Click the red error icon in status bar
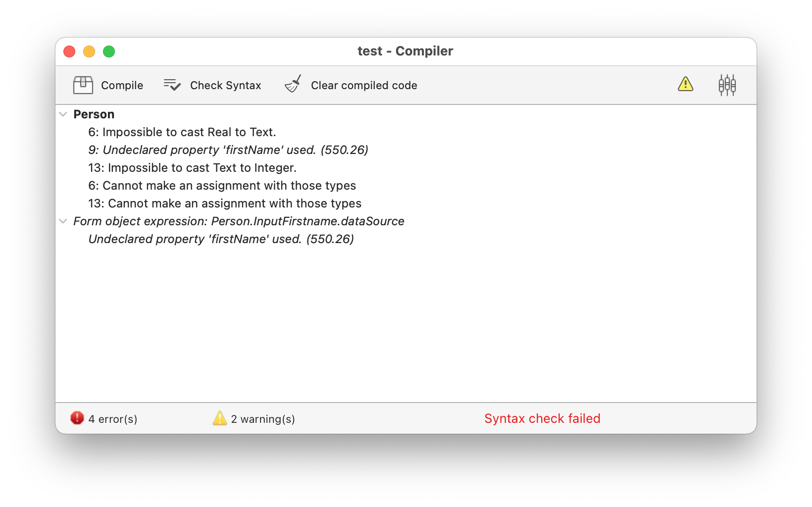The width and height of the screenshot is (812, 507). tap(77, 418)
